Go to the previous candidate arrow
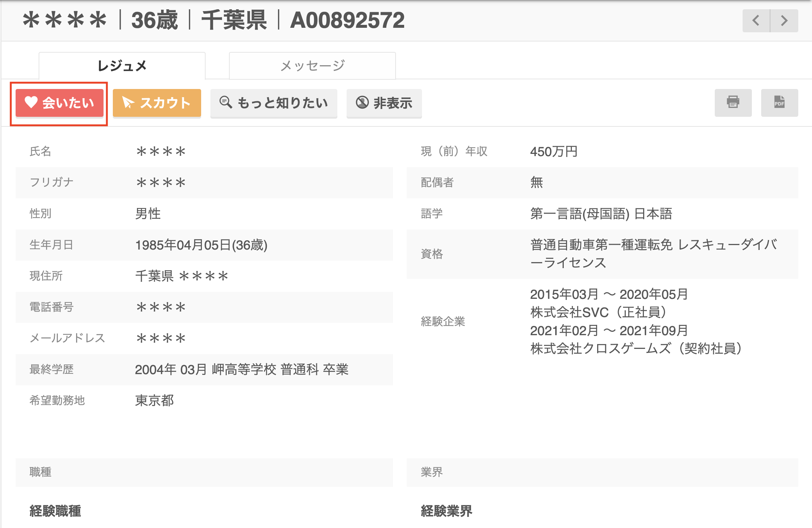Viewport: 812px width, 528px height. [x=756, y=21]
